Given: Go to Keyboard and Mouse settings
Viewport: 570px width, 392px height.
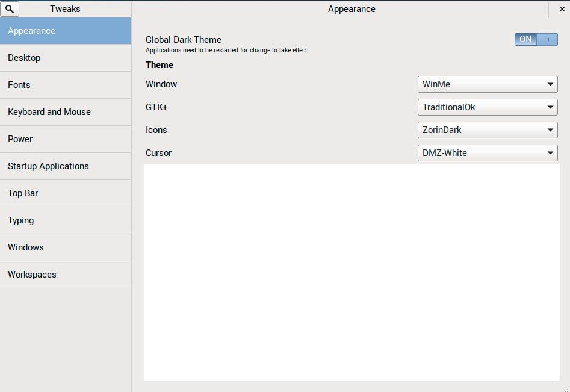Looking at the screenshot, I should [x=66, y=112].
